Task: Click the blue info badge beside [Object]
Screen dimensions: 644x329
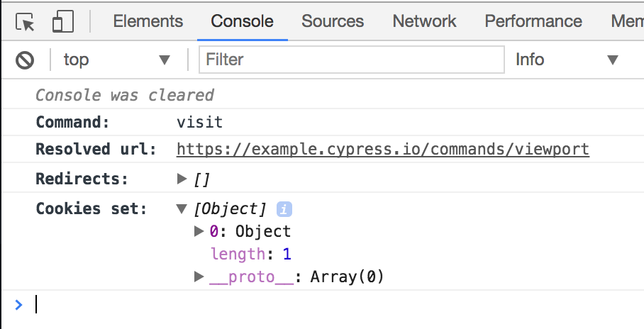Action: (284, 209)
